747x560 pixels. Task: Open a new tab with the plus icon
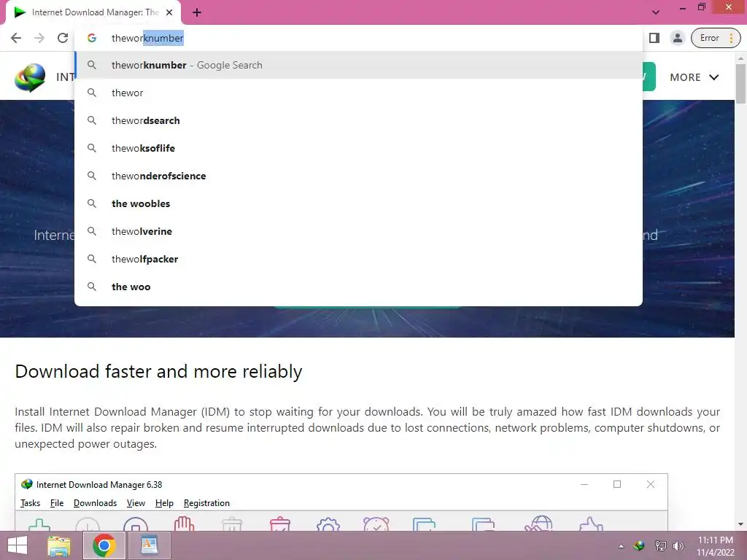(197, 13)
